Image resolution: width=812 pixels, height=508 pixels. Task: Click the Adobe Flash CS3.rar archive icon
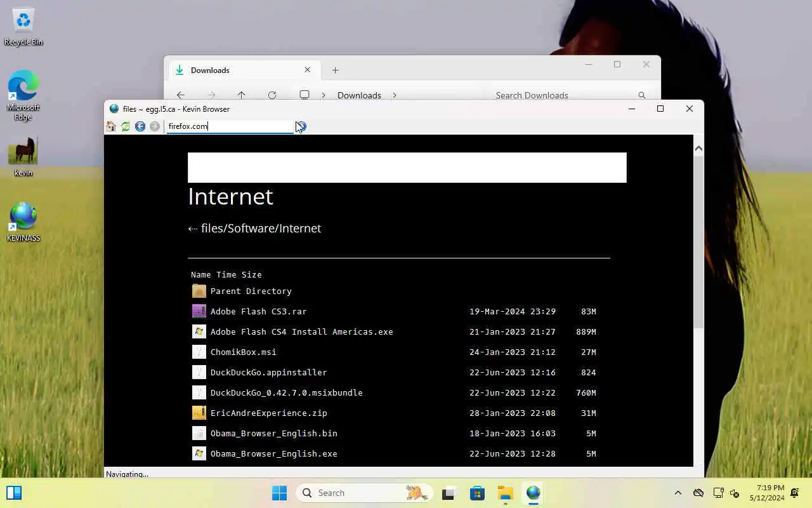(x=199, y=311)
